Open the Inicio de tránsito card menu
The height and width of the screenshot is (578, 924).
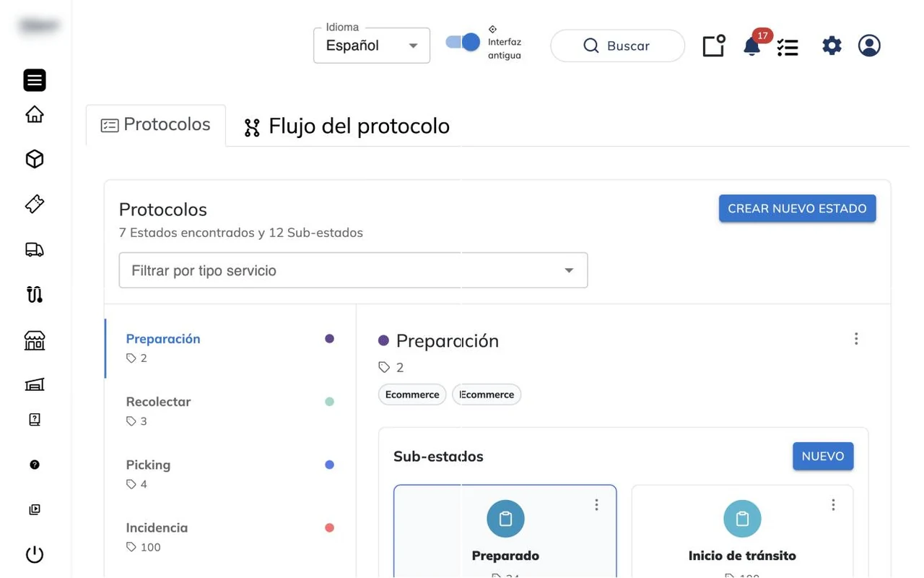833,505
